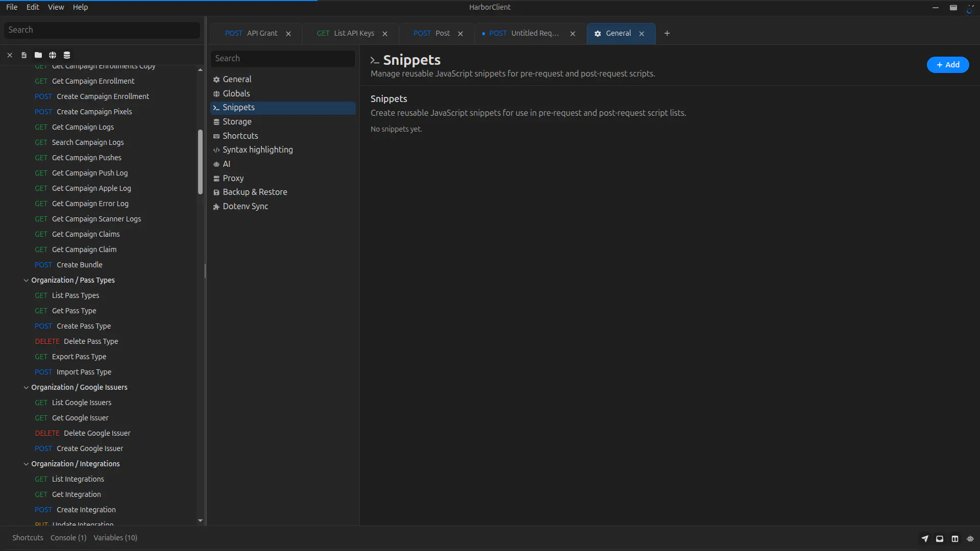Screen dimensions: 980x551
Task: Click the terminal prompt icon in the Snippets heading
Action: pyautogui.click(x=375, y=61)
